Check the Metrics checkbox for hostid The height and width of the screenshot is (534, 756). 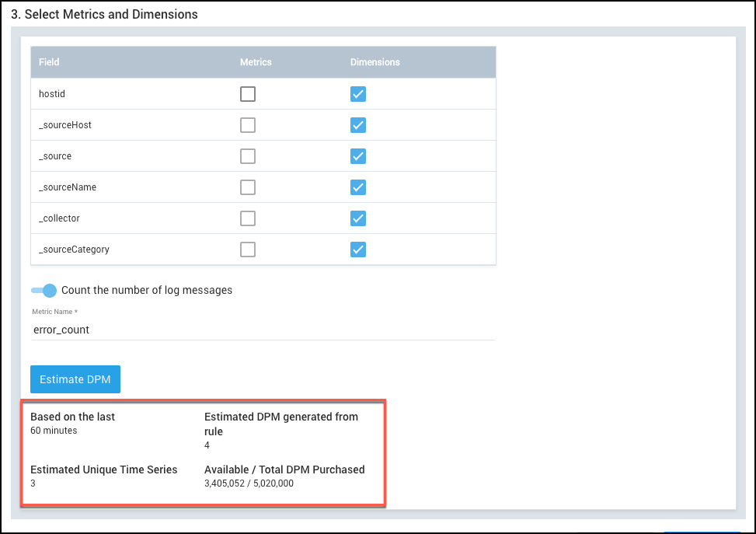coord(247,94)
